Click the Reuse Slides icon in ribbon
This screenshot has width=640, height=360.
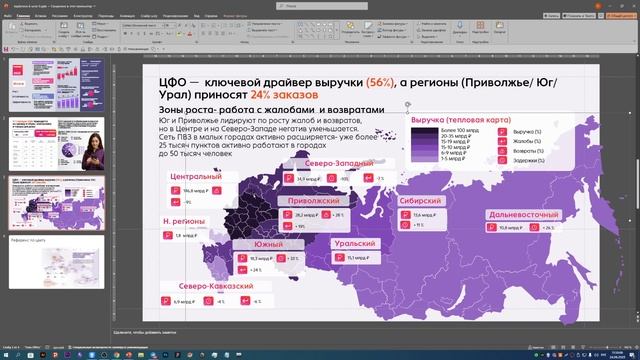tap(80, 26)
